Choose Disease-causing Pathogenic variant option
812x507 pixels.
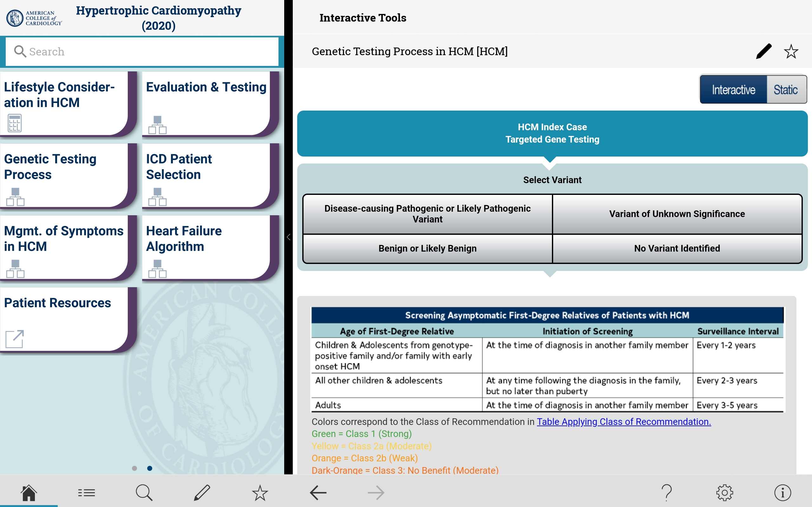(x=427, y=214)
